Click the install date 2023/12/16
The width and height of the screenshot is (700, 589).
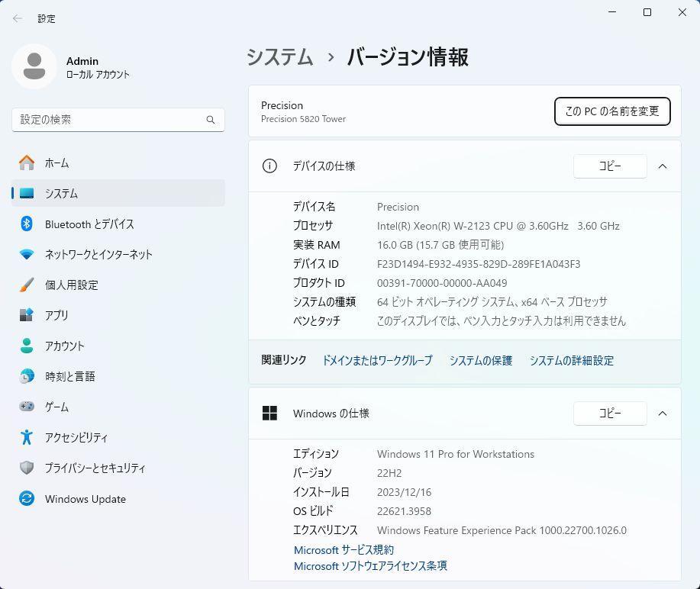click(404, 492)
